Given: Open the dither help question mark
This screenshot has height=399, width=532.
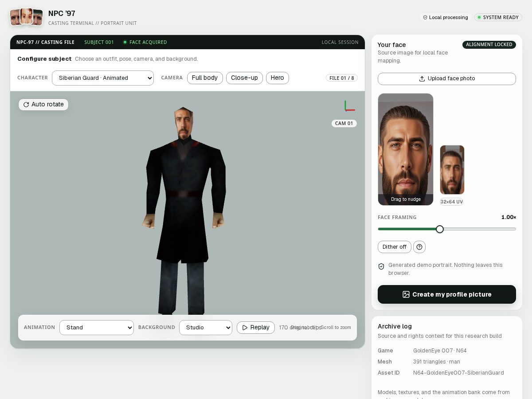Looking at the screenshot, I should [419, 247].
